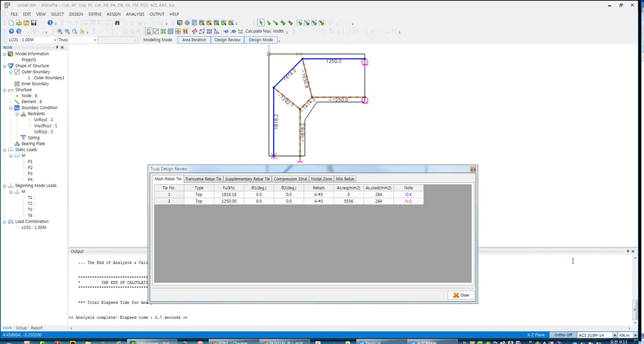Switch to the Report tab at bottom
644x344 pixels.
(37, 328)
